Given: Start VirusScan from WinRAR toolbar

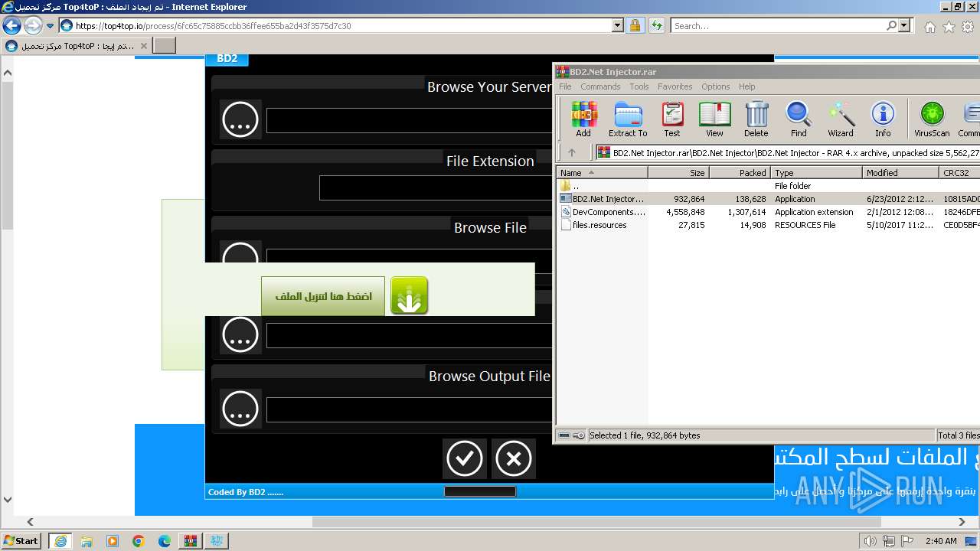Looking at the screenshot, I should [x=932, y=119].
